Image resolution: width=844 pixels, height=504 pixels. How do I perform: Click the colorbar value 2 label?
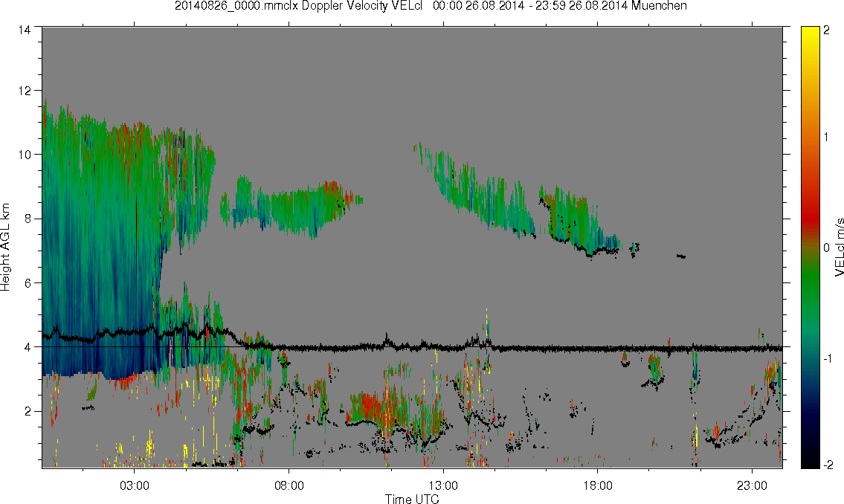827,30
